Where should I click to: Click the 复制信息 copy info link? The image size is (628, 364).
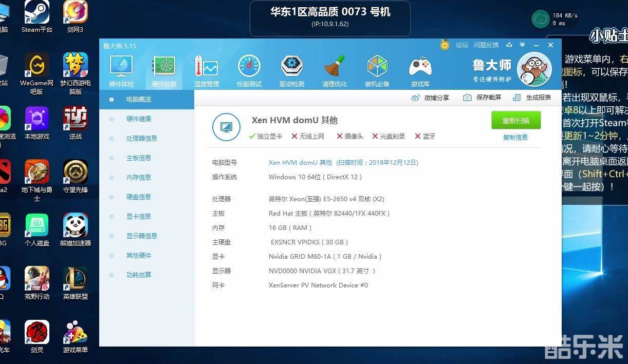pos(515,138)
